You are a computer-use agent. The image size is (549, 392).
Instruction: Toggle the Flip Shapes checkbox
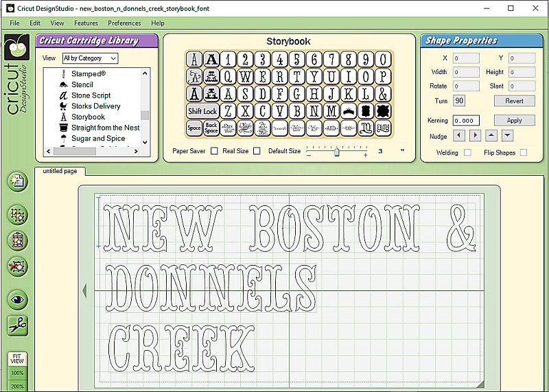[524, 152]
